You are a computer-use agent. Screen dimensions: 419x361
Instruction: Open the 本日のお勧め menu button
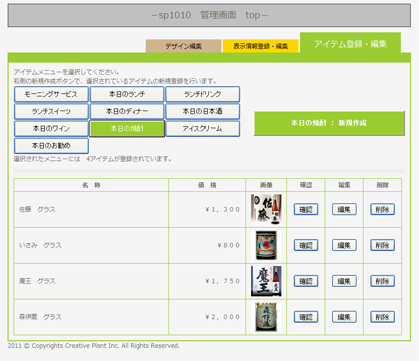tap(51, 146)
